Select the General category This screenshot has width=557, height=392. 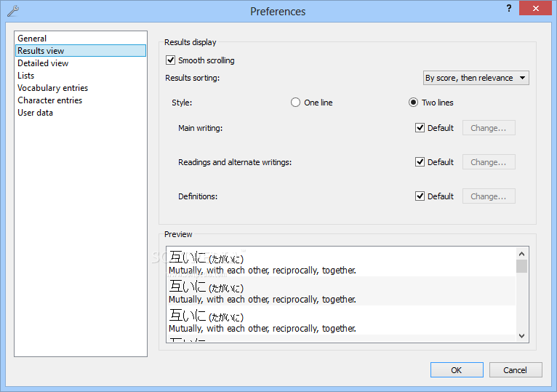[x=81, y=39]
